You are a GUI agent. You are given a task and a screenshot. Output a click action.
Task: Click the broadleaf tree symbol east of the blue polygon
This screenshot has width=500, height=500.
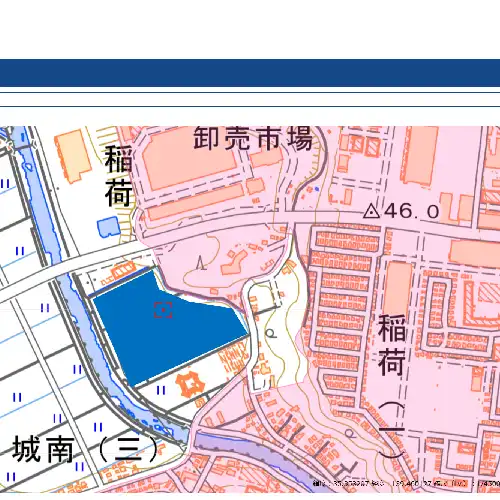point(271,333)
